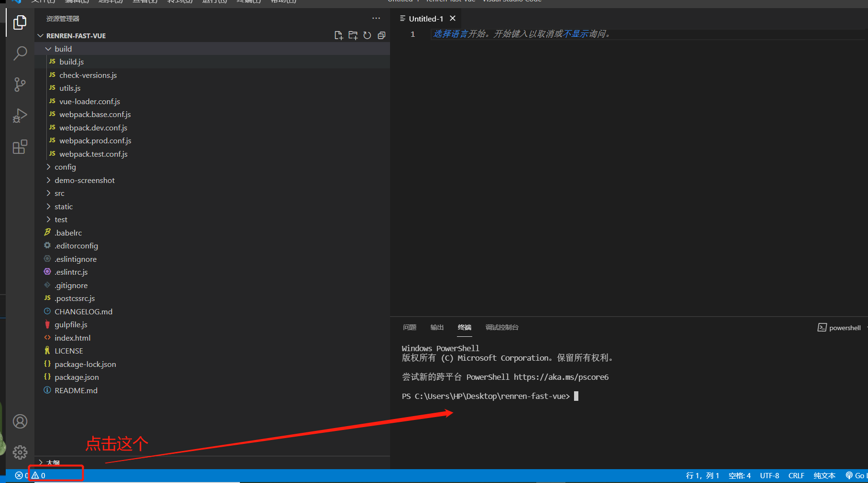This screenshot has height=483, width=868.
Task: Close the Untitled-1 editor tab
Action: pyautogui.click(x=453, y=19)
